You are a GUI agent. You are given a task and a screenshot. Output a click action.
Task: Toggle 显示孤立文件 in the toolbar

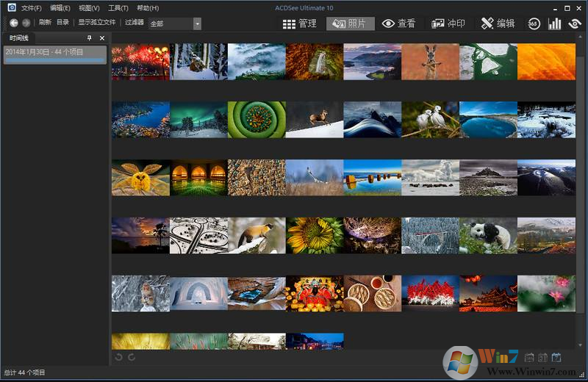point(97,23)
